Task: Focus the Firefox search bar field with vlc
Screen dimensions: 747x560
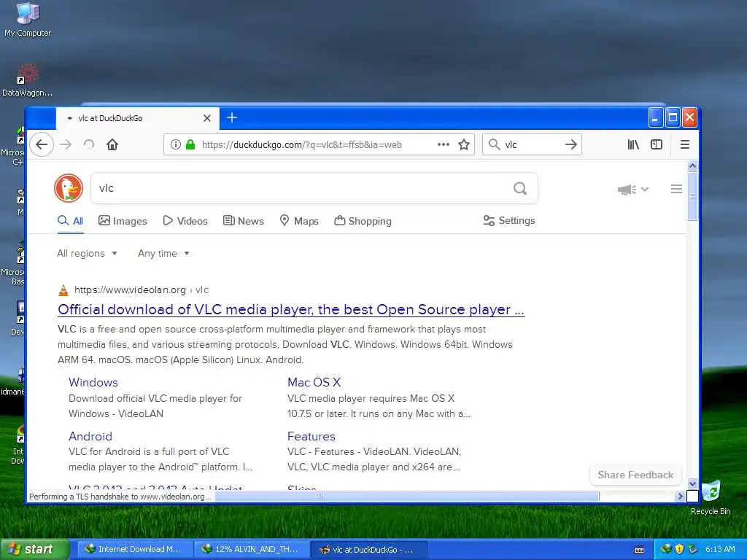Action: point(531,144)
